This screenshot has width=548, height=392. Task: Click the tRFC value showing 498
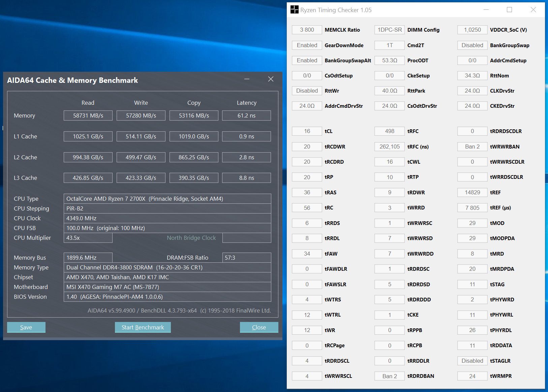pos(389,131)
